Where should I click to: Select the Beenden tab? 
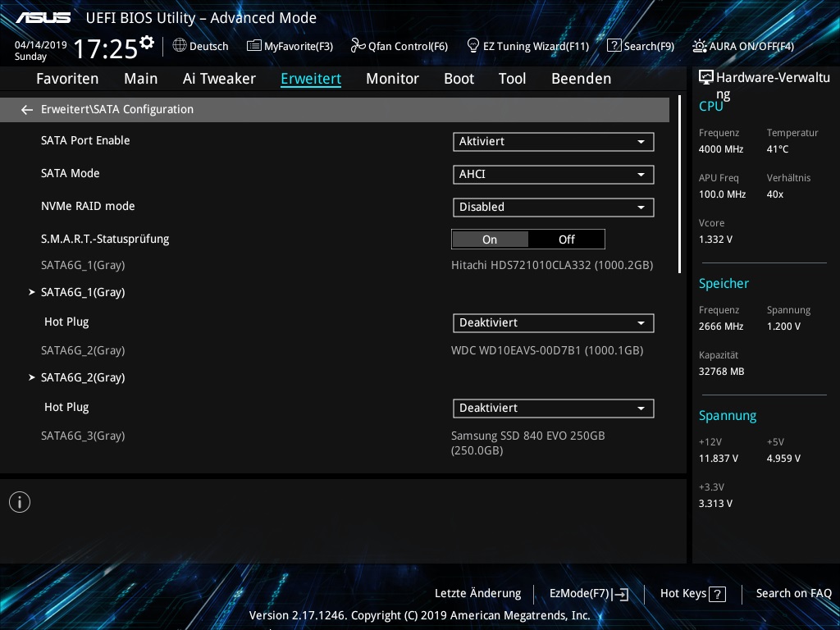coord(582,79)
